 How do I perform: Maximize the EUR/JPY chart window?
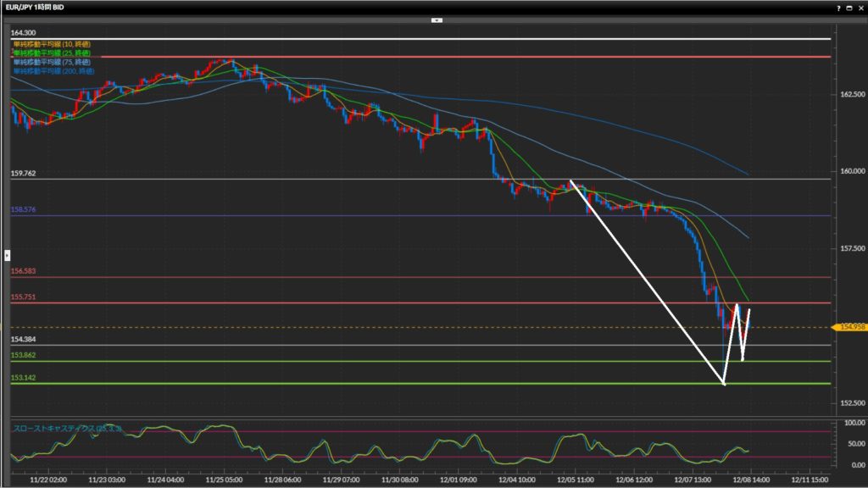tap(849, 7)
